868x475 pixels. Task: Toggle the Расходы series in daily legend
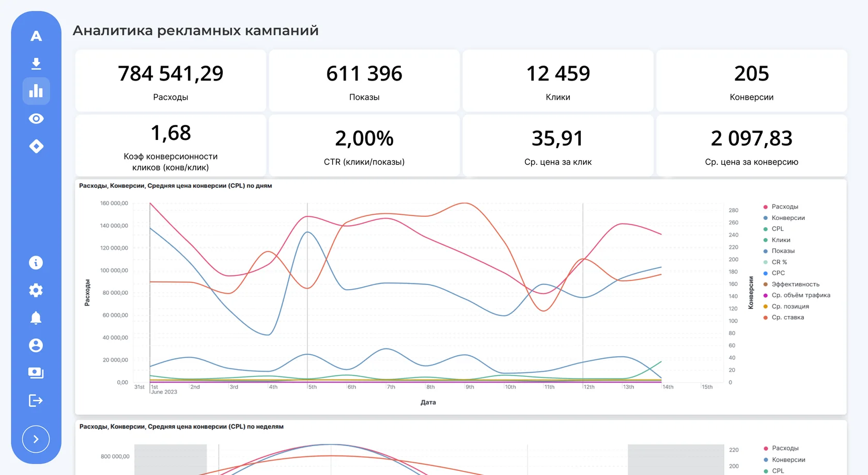[781, 207]
